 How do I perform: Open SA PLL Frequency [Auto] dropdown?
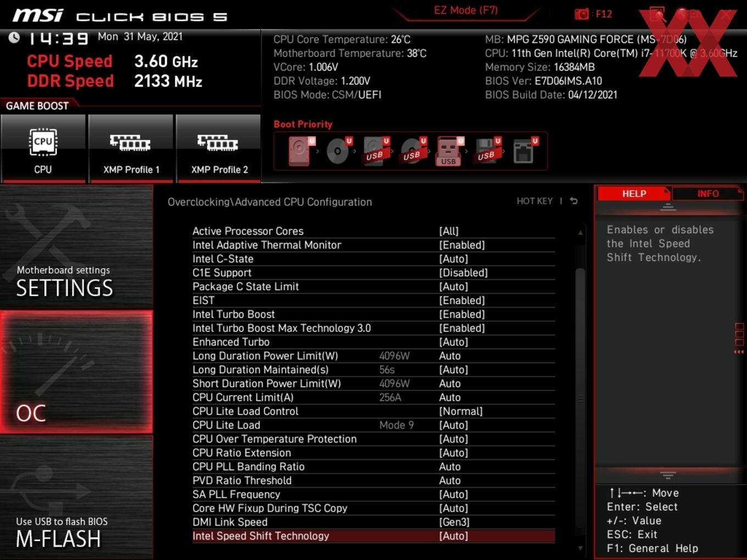coord(454,494)
